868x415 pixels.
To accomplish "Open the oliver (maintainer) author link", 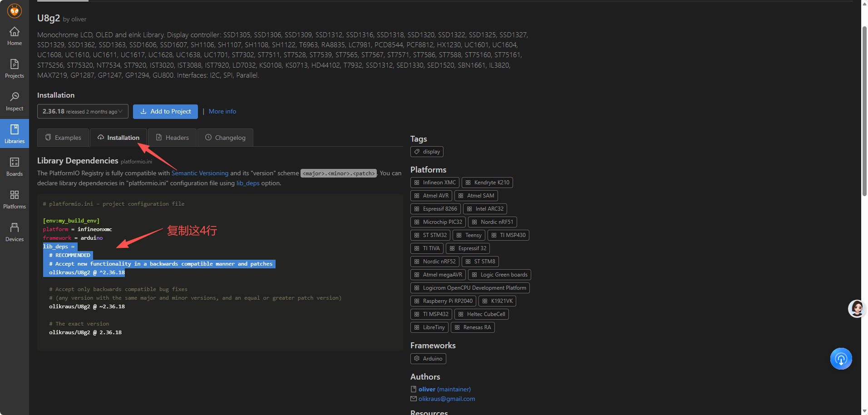I will (444, 389).
